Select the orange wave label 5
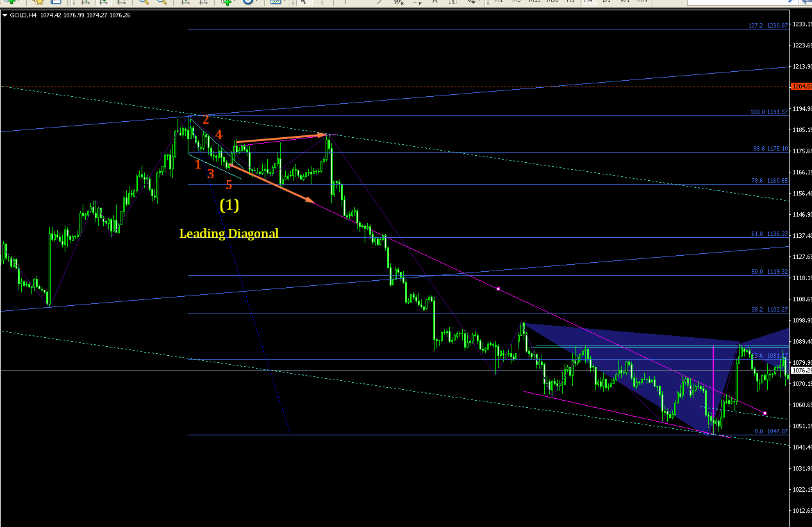This screenshot has width=812, height=527. 229,185
